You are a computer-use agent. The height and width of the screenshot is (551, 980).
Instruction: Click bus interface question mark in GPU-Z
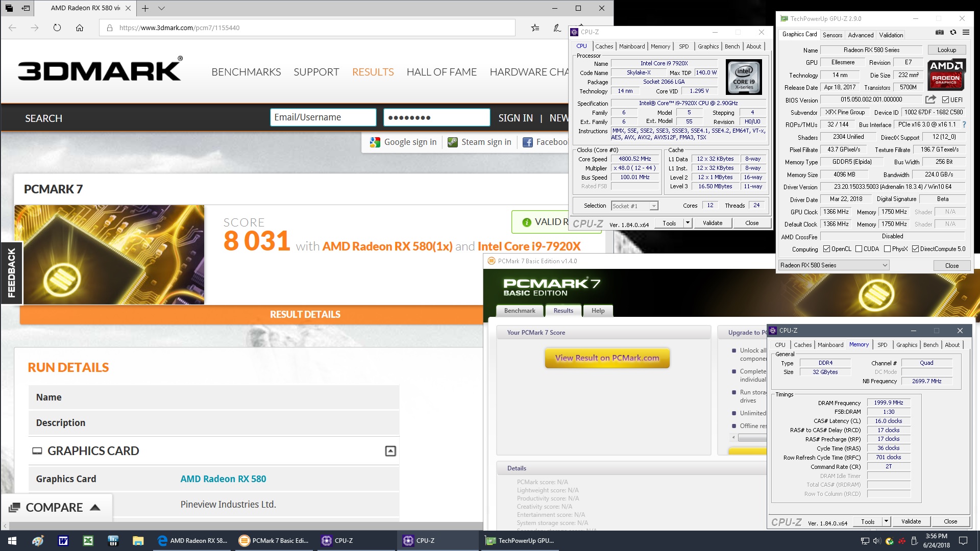(x=964, y=124)
